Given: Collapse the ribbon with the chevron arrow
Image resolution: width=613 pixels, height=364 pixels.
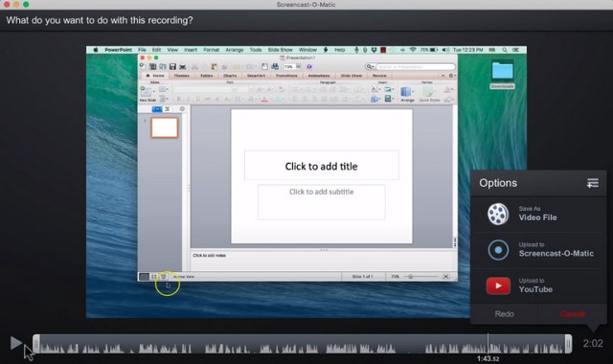Looking at the screenshot, I should coord(443,76).
